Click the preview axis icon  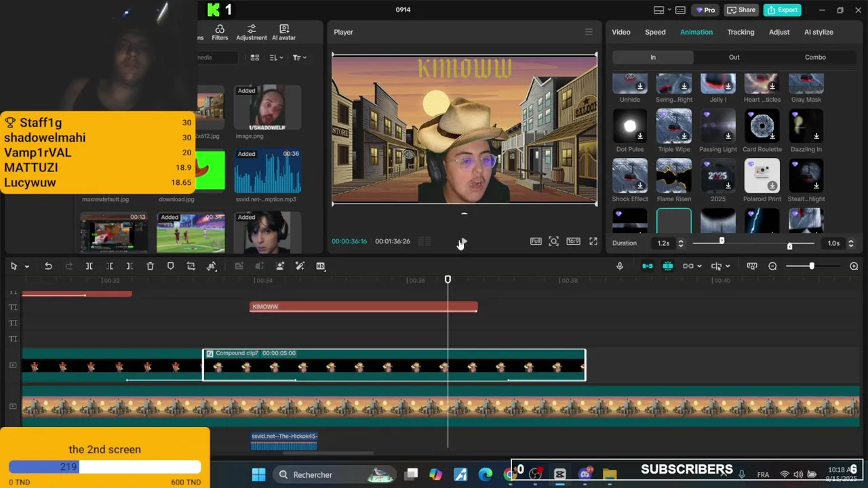point(716,266)
